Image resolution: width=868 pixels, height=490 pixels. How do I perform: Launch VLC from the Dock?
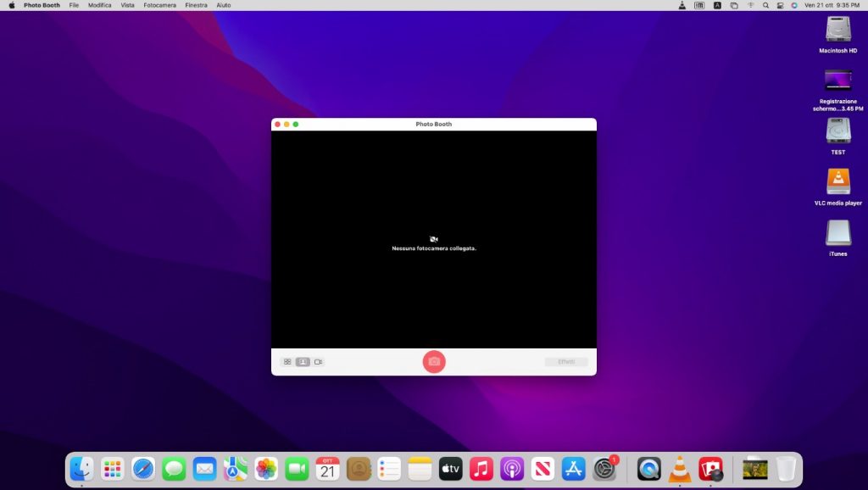point(680,469)
